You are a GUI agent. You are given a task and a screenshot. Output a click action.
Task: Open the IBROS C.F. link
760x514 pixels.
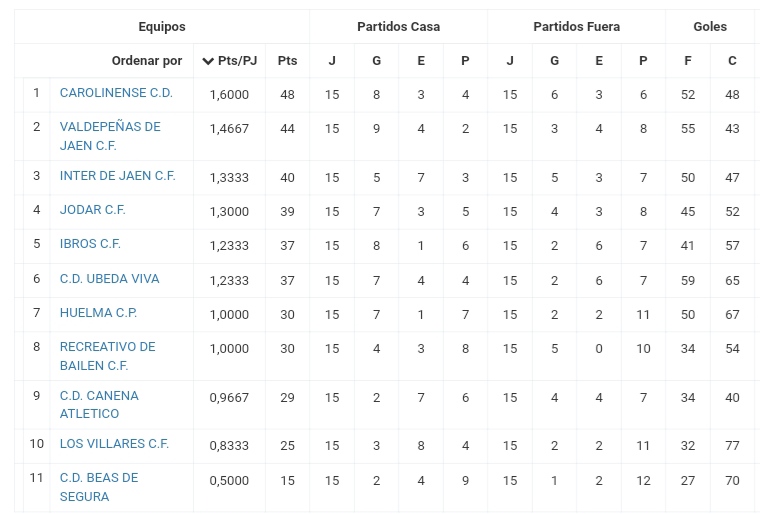click(x=90, y=243)
